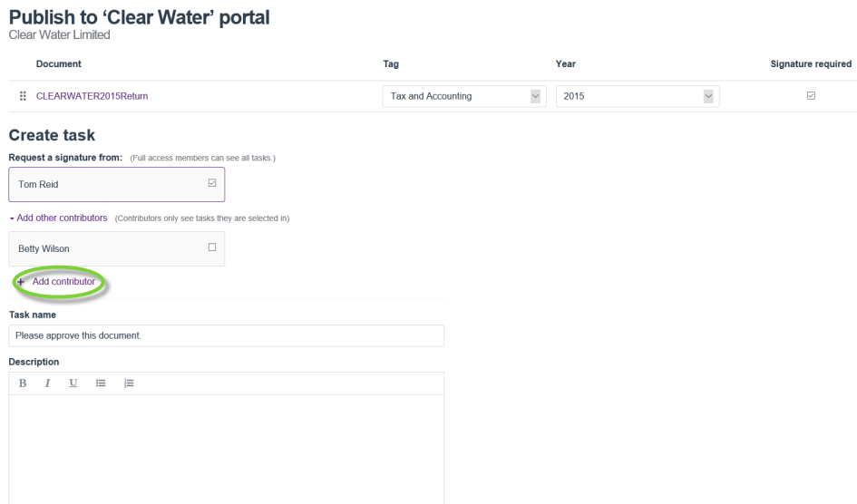Toggle the Tom Reid signature checkbox
This screenshot has height=504, width=857.
211,183
